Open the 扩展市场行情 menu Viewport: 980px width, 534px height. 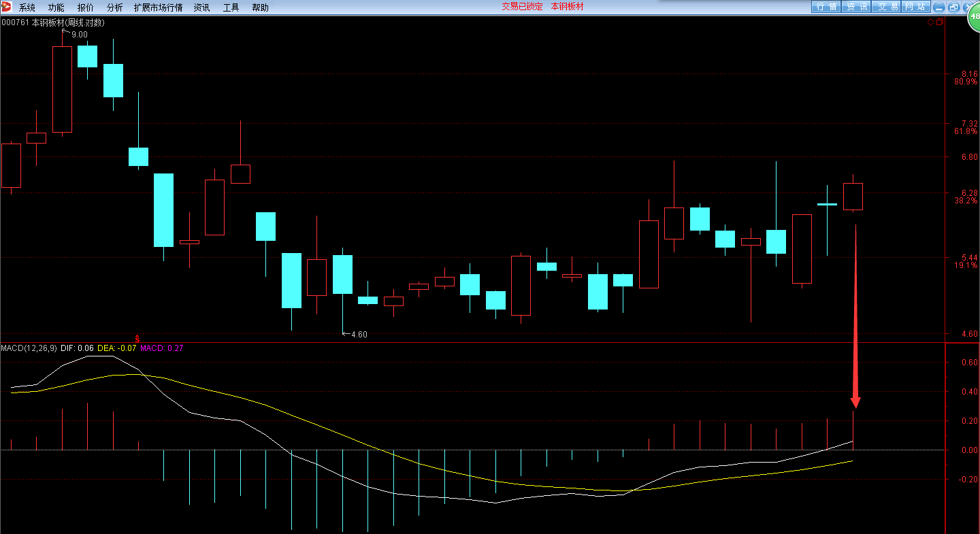pyautogui.click(x=159, y=7)
